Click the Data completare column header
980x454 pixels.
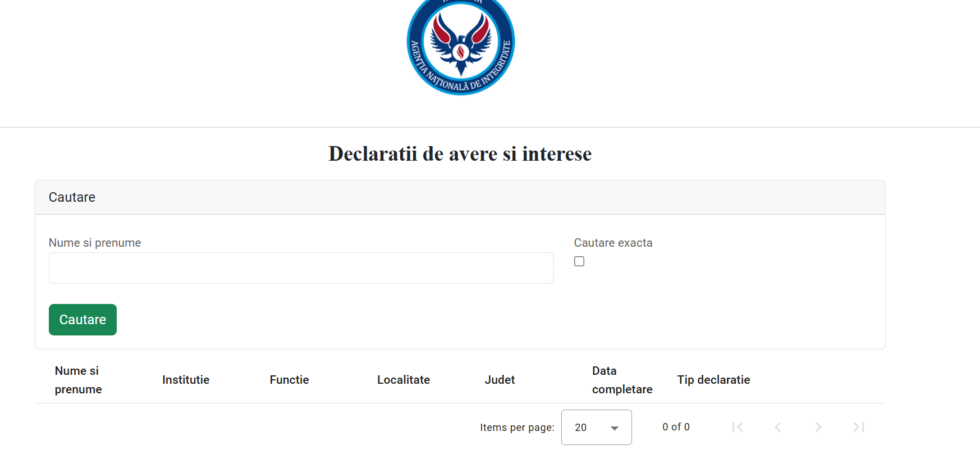[x=622, y=380]
